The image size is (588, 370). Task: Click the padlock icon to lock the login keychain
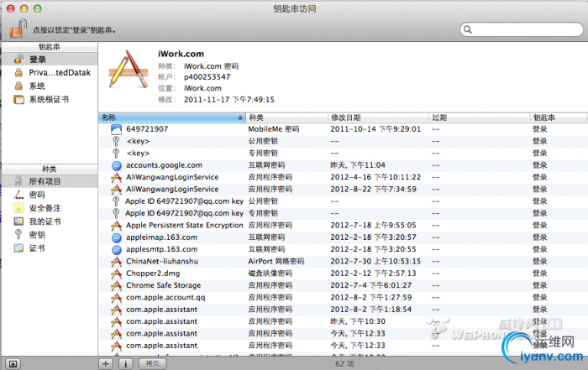18,29
